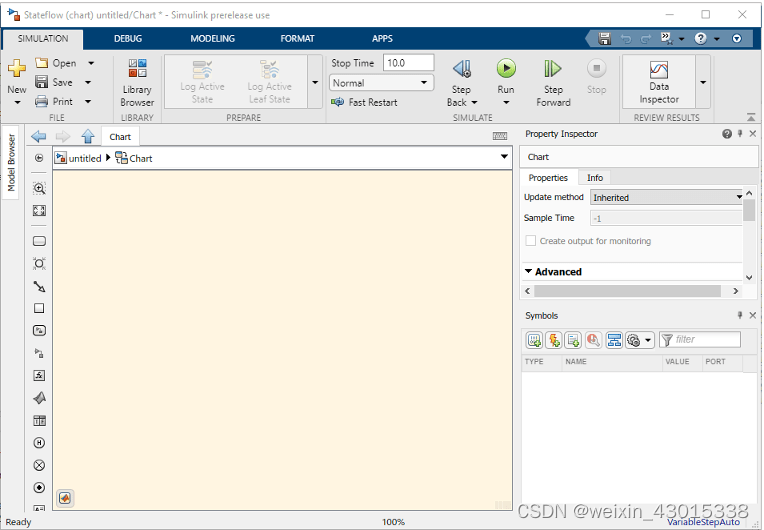Click the Property Inspector vertical scrollbar thumb
This screenshot has width=764, height=530.
(749, 211)
